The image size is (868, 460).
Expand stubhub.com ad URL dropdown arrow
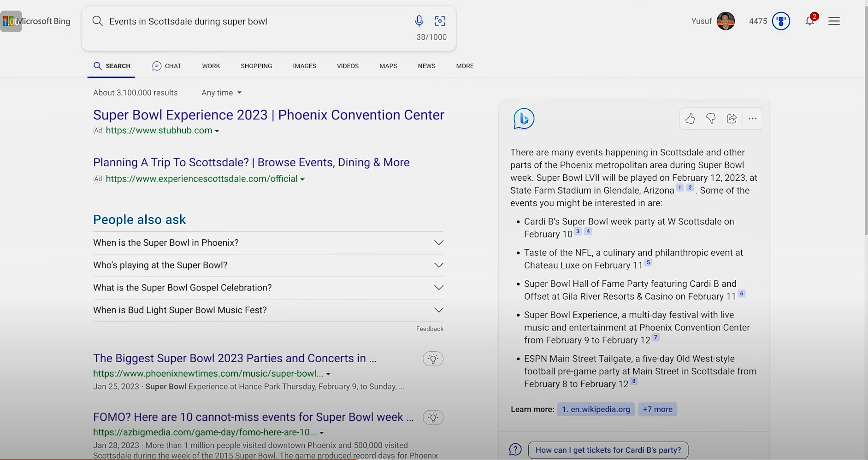tap(217, 131)
